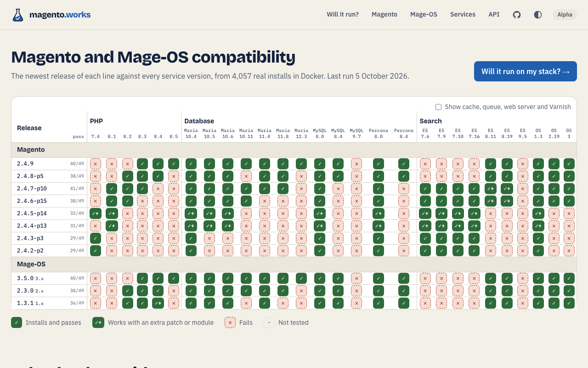Open the Will it run? nav item

click(x=343, y=15)
